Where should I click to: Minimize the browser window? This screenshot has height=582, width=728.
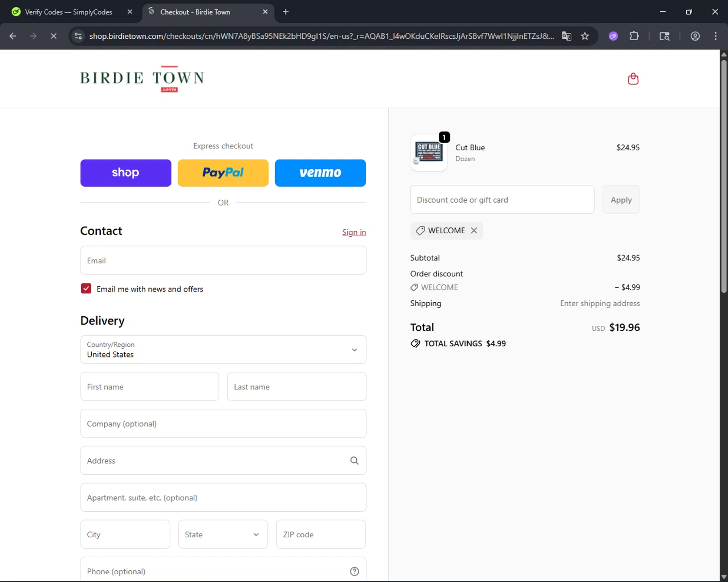point(662,12)
